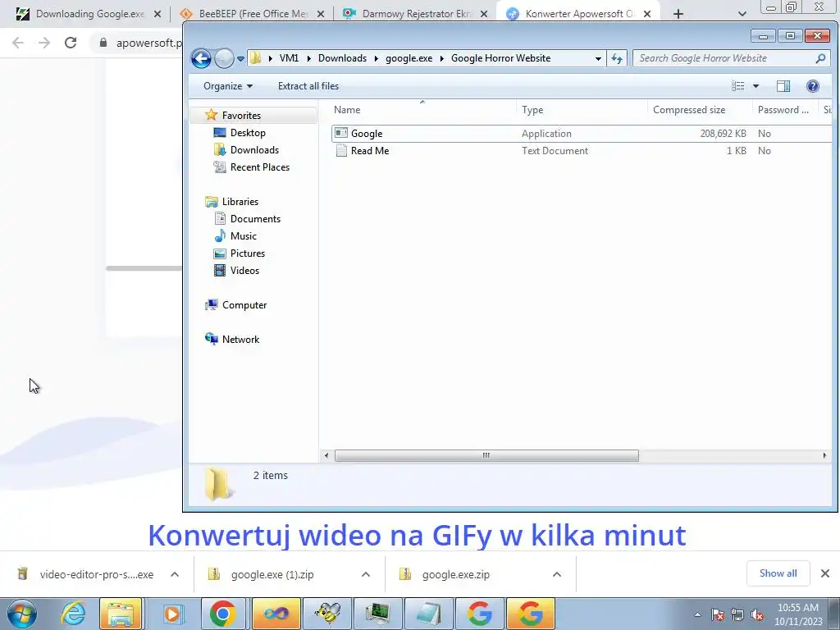Open Windows Explorer folder taskbar icon
The height and width of the screenshot is (630, 840).
(121, 614)
